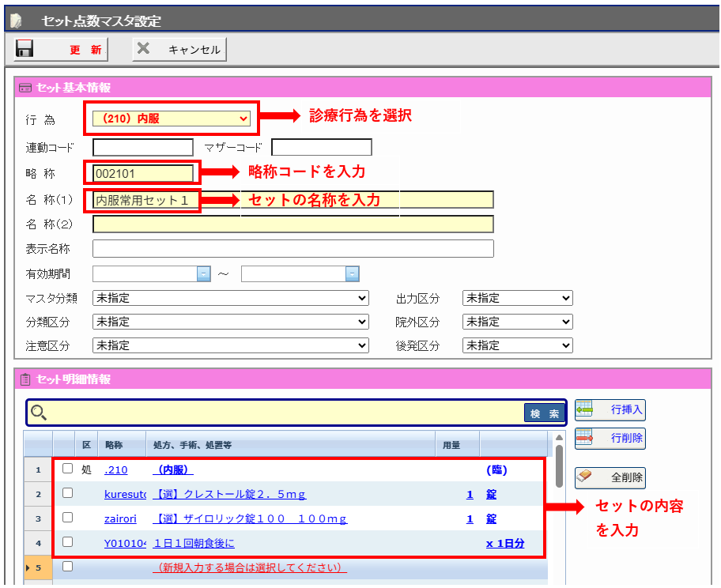Tick the checkbox for クレストール錠 row
Viewport: 721px width, 588px height.
(x=67, y=493)
